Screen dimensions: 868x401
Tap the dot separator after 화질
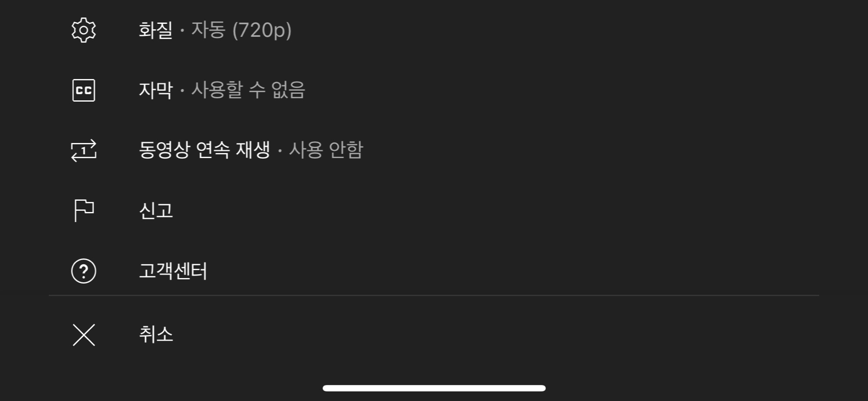(x=182, y=30)
